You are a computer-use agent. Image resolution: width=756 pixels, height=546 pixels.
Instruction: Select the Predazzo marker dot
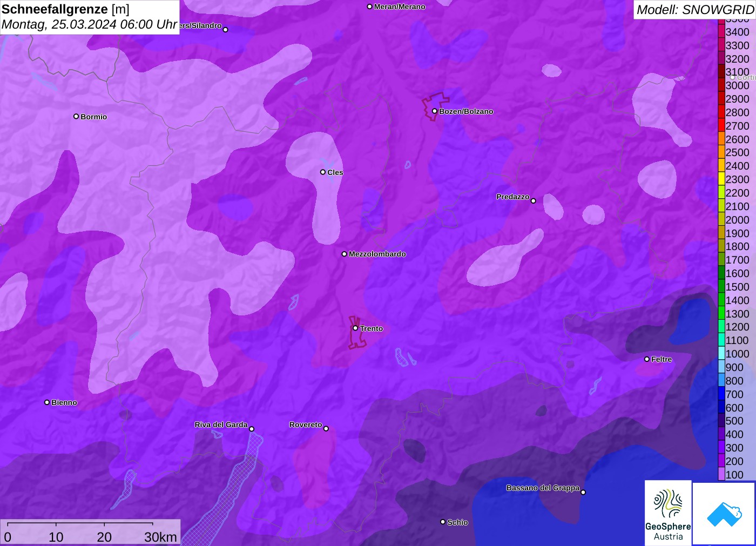(x=533, y=201)
